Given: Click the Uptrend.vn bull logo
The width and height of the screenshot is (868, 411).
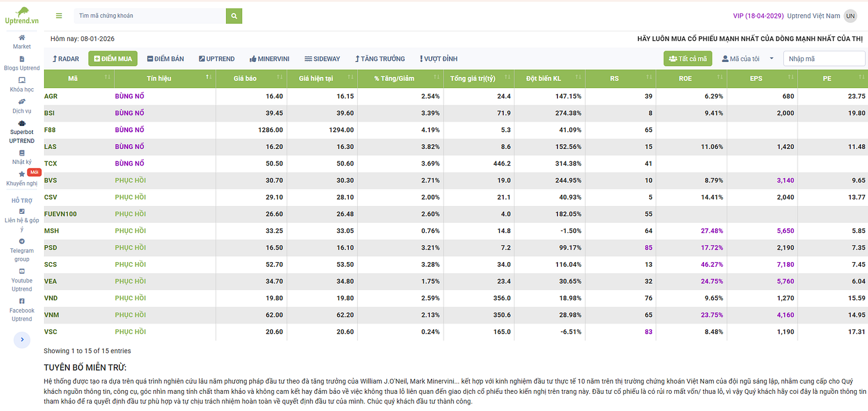Looking at the screenshot, I should point(21,15).
